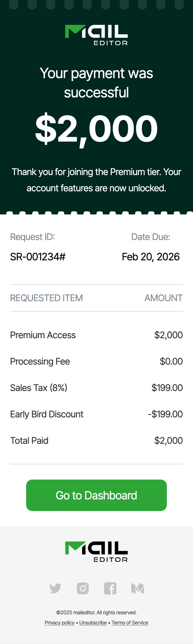Select the Total Paid row label
Screen dimensions: 193x644
coord(29,440)
